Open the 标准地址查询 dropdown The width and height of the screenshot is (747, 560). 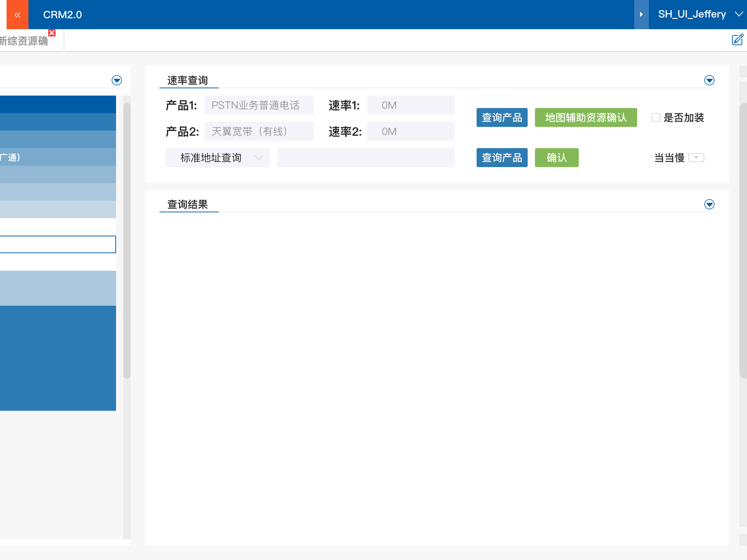click(218, 158)
